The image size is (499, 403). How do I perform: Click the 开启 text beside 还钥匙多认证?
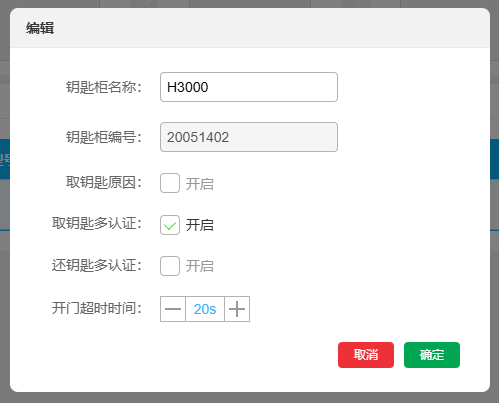[200, 266]
